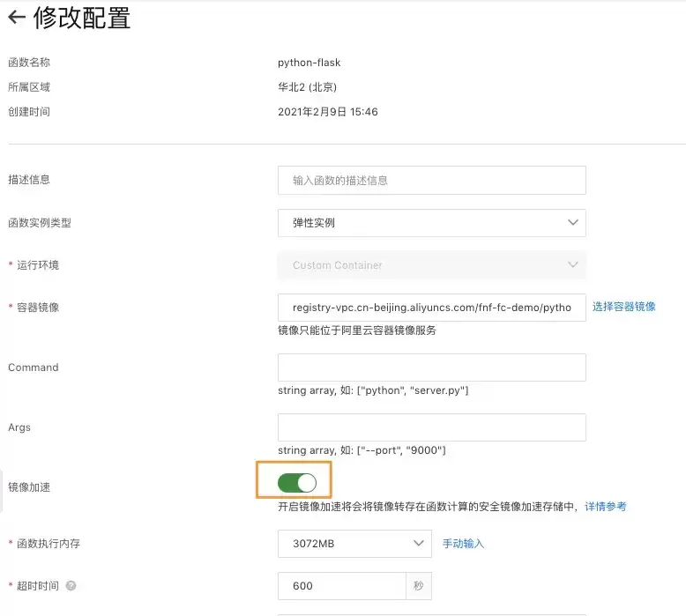Image resolution: width=686 pixels, height=616 pixels.
Task: Toggle the 镜像加速 switch off
Action: [297, 483]
